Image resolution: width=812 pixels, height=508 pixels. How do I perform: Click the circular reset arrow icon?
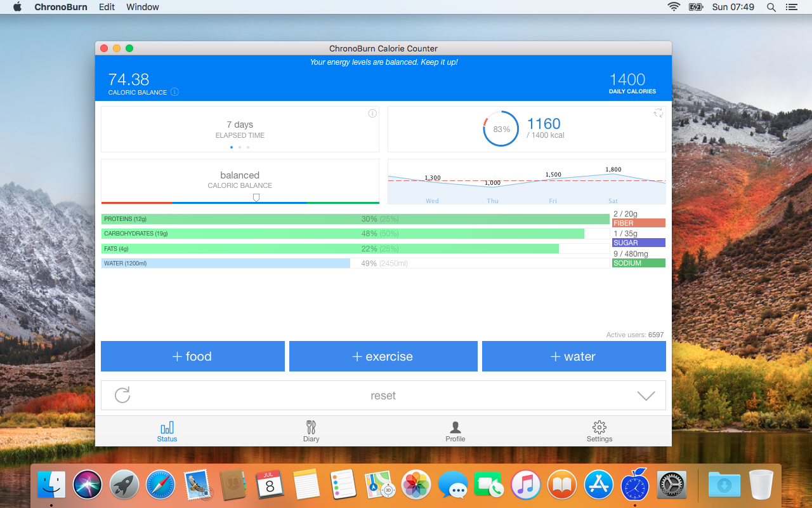[x=122, y=395]
